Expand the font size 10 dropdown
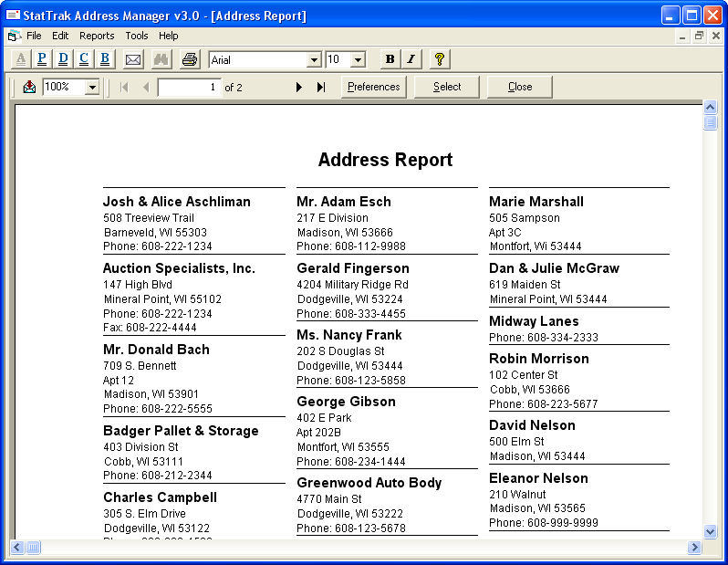Viewport: 728px width, 565px height. 358,59
